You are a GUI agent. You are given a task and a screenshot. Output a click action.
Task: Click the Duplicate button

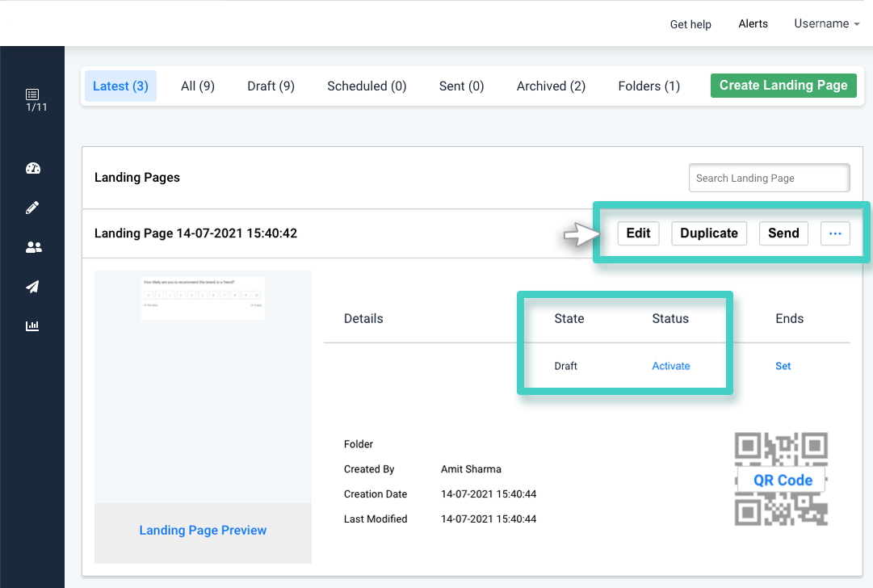tap(709, 233)
